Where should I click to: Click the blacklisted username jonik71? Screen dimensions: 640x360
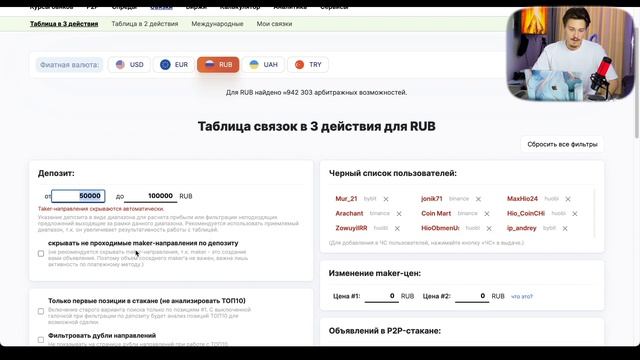pos(432,199)
